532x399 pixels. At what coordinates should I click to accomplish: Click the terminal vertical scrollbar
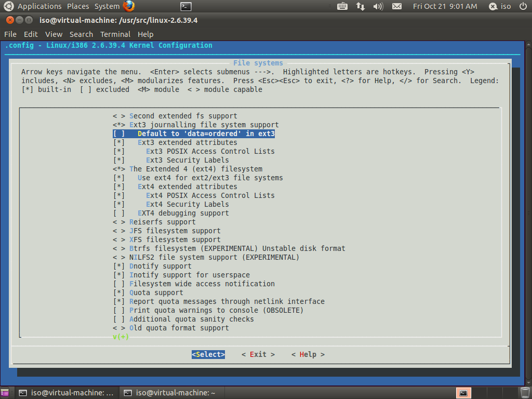pos(528,214)
